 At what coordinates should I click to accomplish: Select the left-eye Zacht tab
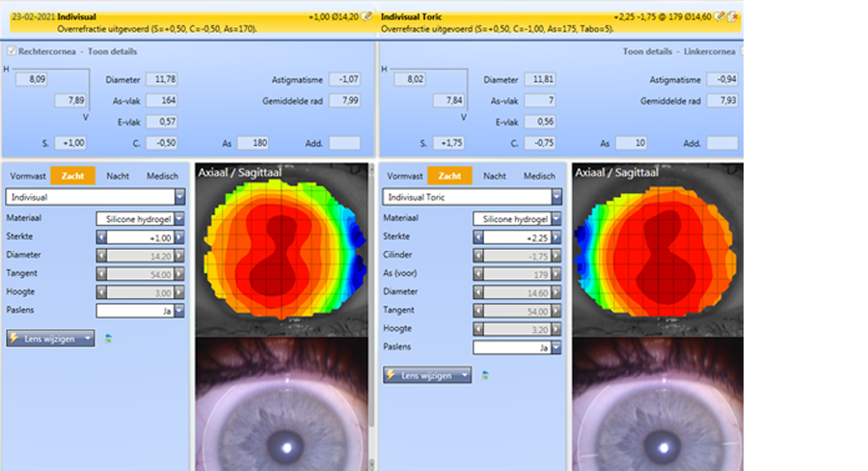[x=449, y=176]
